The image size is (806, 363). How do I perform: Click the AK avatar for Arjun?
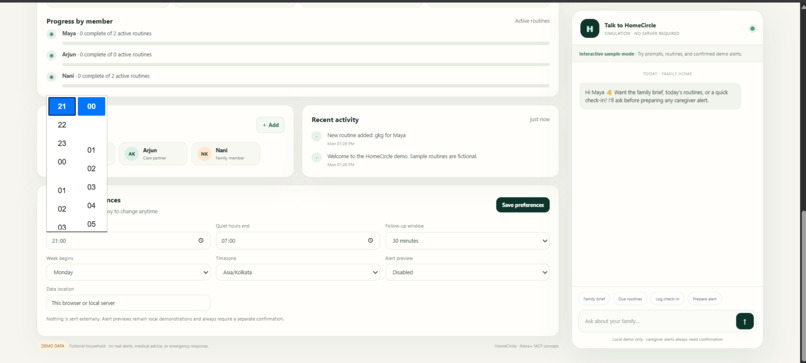(x=132, y=154)
